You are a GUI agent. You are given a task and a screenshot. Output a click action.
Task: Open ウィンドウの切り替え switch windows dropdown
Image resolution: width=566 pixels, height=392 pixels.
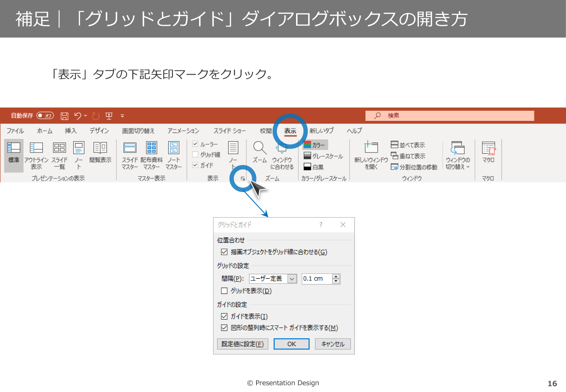click(458, 155)
